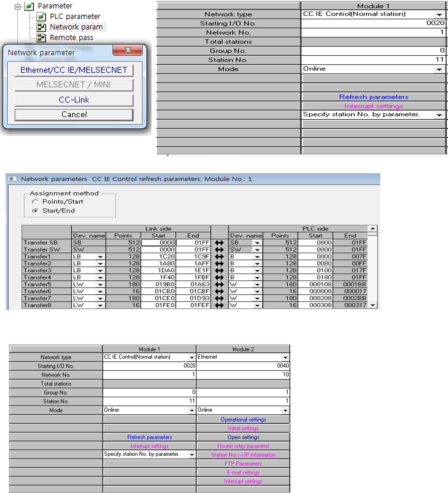Click the Ethernet/CC IE/MELSECNET button
448x493 pixels.
74,70
